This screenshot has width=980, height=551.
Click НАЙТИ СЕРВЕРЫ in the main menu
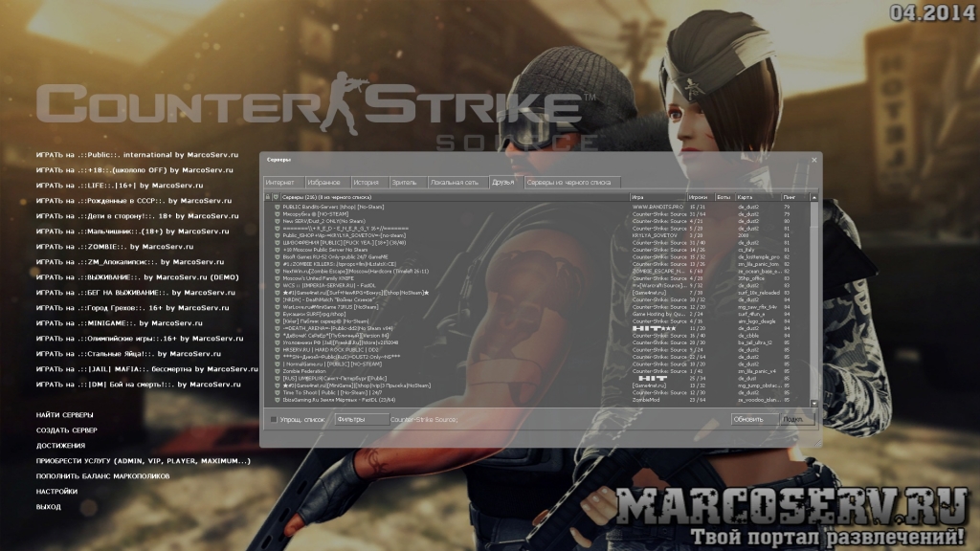[64, 414]
